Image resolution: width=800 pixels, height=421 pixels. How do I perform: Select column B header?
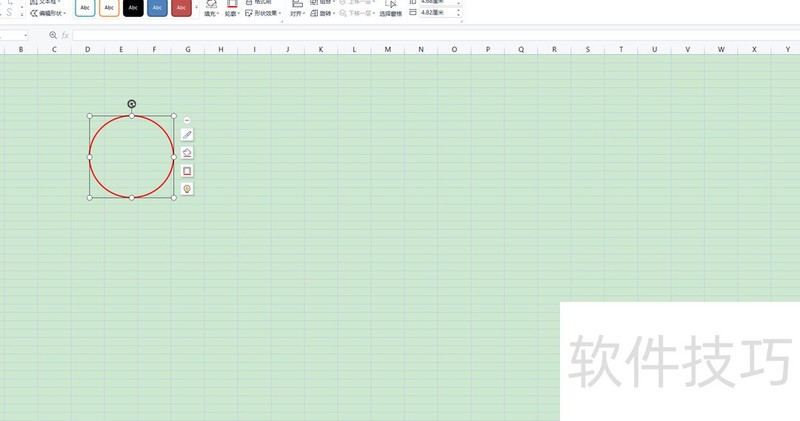[21, 49]
